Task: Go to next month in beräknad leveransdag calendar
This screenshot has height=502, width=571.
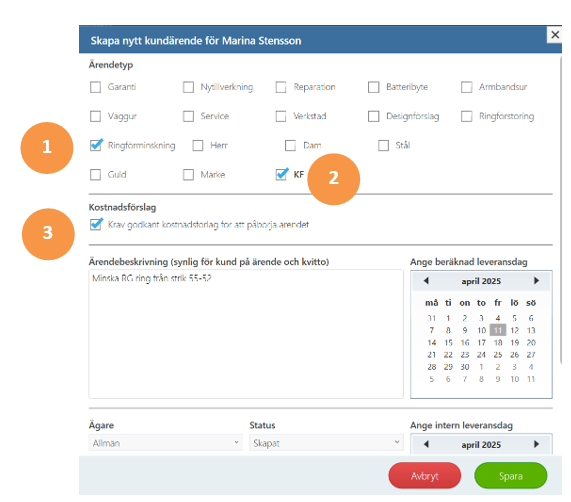Action: (x=536, y=281)
